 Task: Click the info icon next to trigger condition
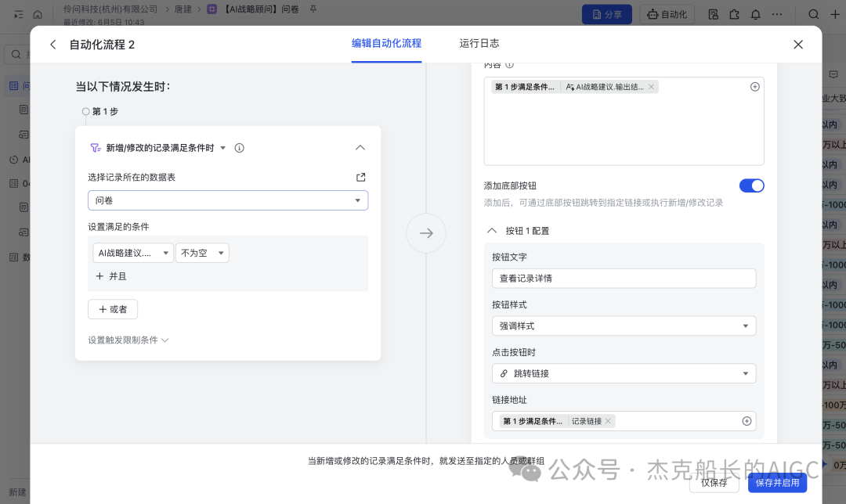point(240,148)
